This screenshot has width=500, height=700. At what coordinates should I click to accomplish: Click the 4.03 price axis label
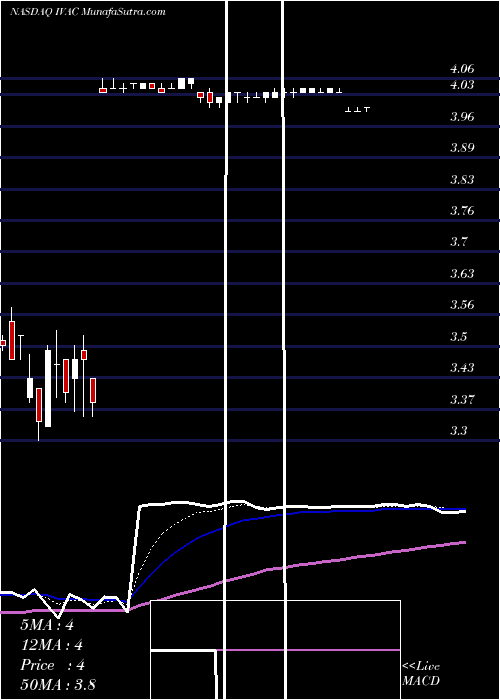click(462, 85)
